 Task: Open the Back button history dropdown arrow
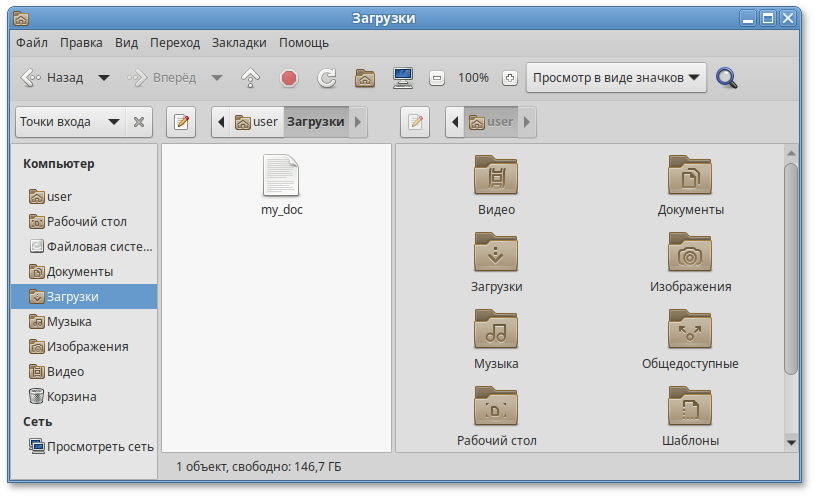(103, 78)
